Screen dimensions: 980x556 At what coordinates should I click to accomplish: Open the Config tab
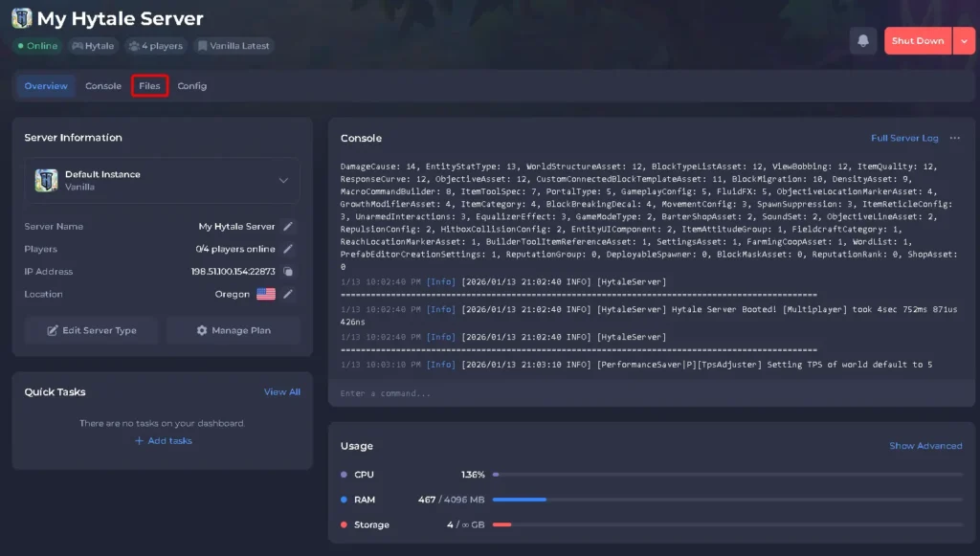[x=191, y=85]
